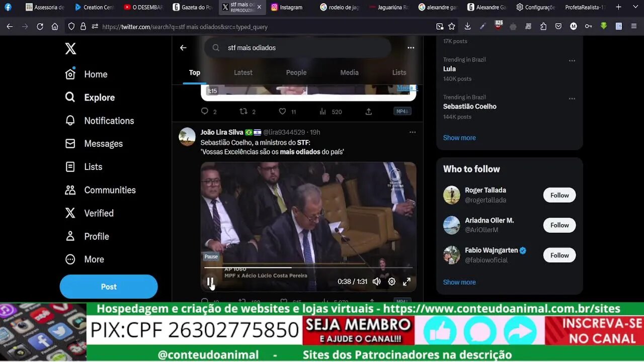
Task: Reply to the post with 2 replies
Action: point(208,112)
